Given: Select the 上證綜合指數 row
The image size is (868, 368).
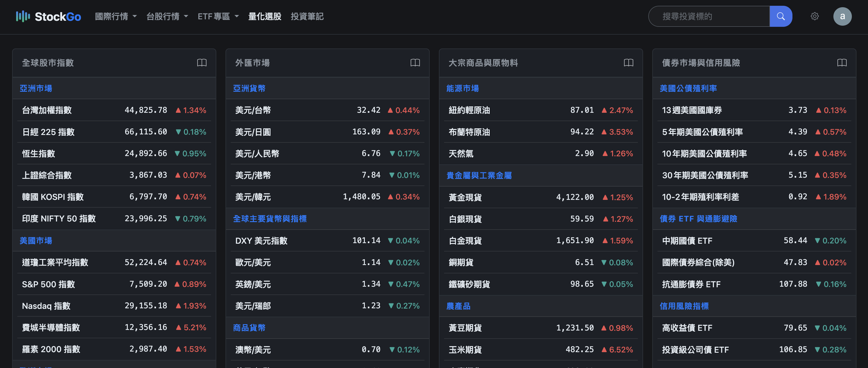Looking at the screenshot, I should tap(114, 175).
